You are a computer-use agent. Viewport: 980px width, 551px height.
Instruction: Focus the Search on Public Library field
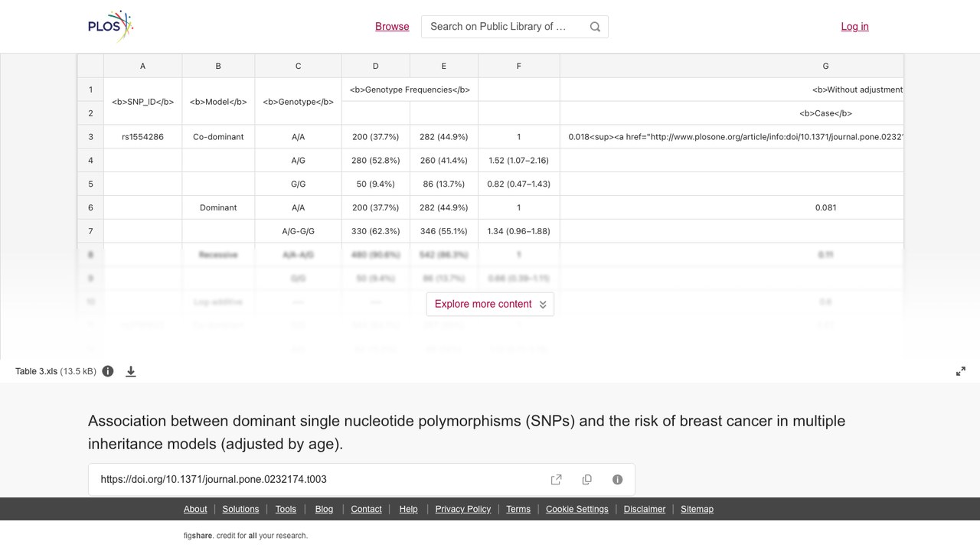(x=514, y=27)
